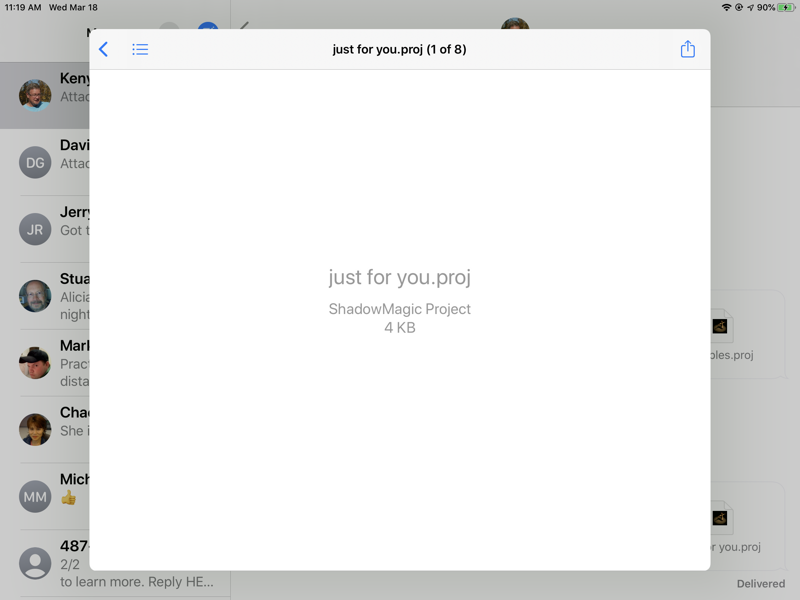Select the Keny conversation avatar
Image resolution: width=800 pixels, height=600 pixels.
tap(35, 95)
